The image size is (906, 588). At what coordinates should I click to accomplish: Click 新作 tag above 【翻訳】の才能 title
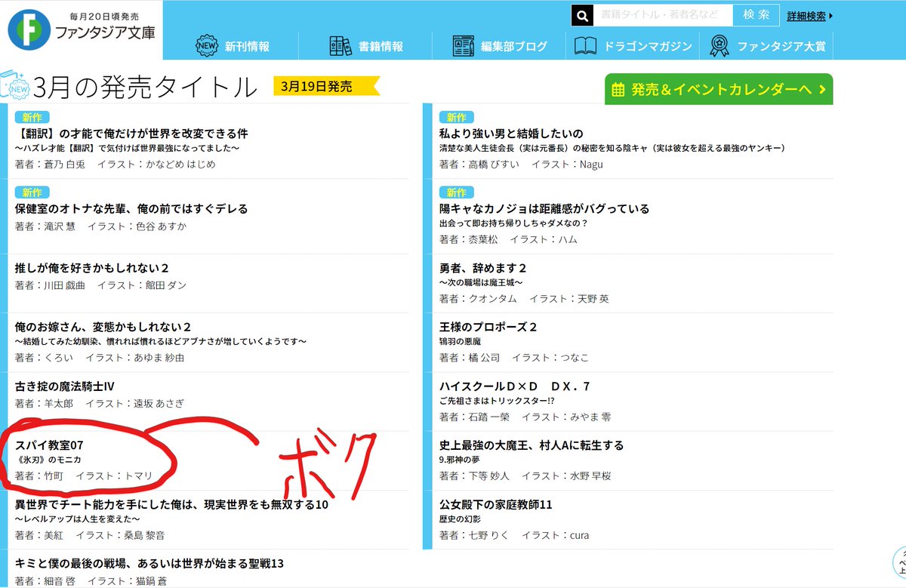[32, 117]
